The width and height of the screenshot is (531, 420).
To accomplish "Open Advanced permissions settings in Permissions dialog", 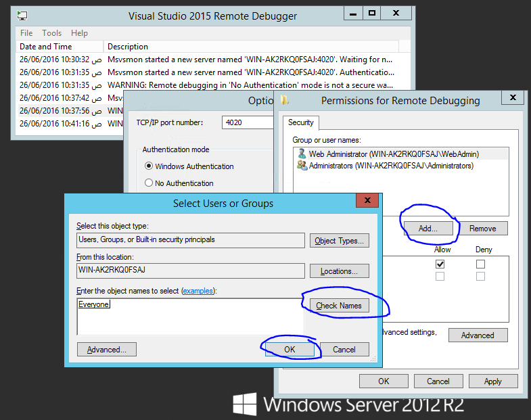I will coord(478,335).
